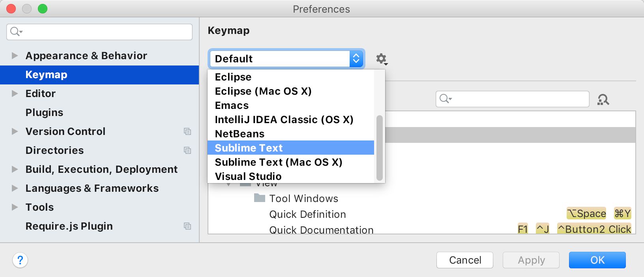This screenshot has width=644, height=277.
Task: Click the ⌥Space shortcut badge
Action: pyautogui.click(x=586, y=213)
